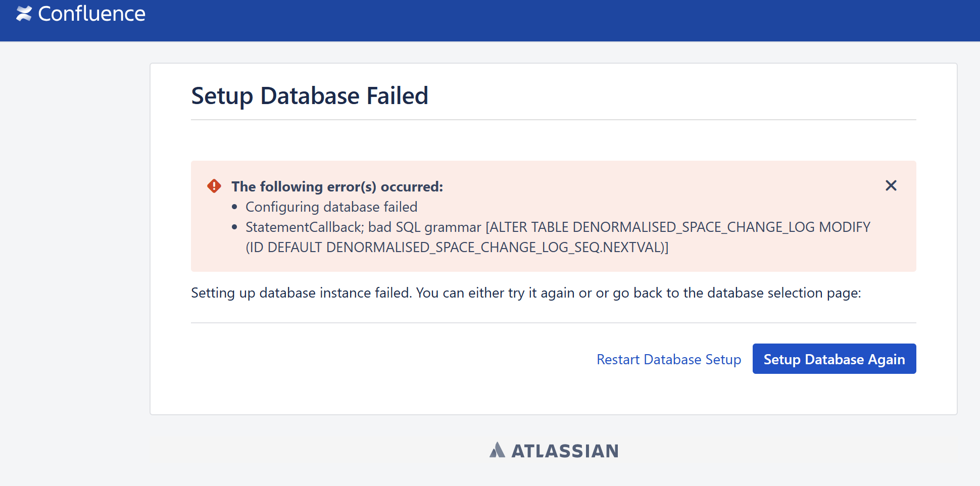Click the bullet before "Configuring database failed"
Viewport: 980px width, 486px height.
(x=234, y=207)
